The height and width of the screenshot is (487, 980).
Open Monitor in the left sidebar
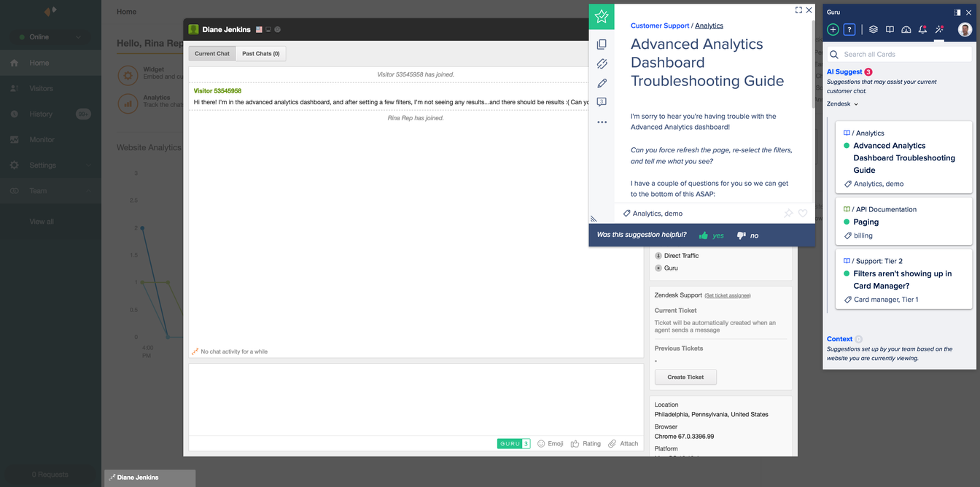50,139
